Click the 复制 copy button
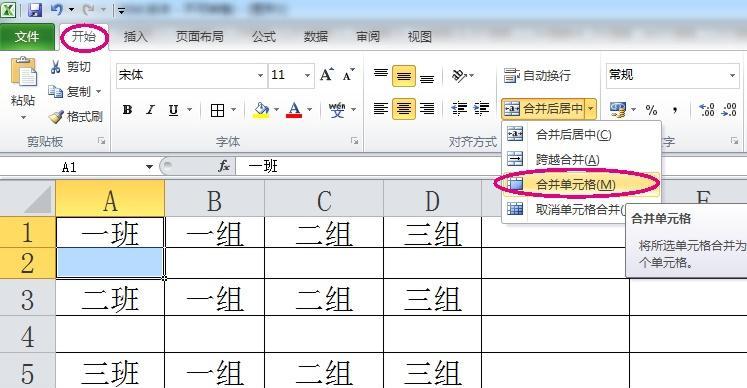Viewport: 747px width, 388px height. (70, 91)
